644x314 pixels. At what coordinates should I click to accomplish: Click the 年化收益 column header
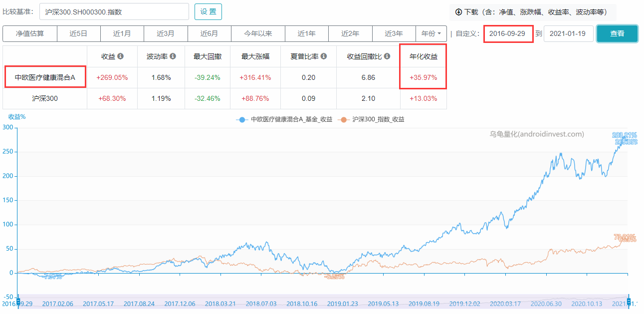(x=424, y=56)
